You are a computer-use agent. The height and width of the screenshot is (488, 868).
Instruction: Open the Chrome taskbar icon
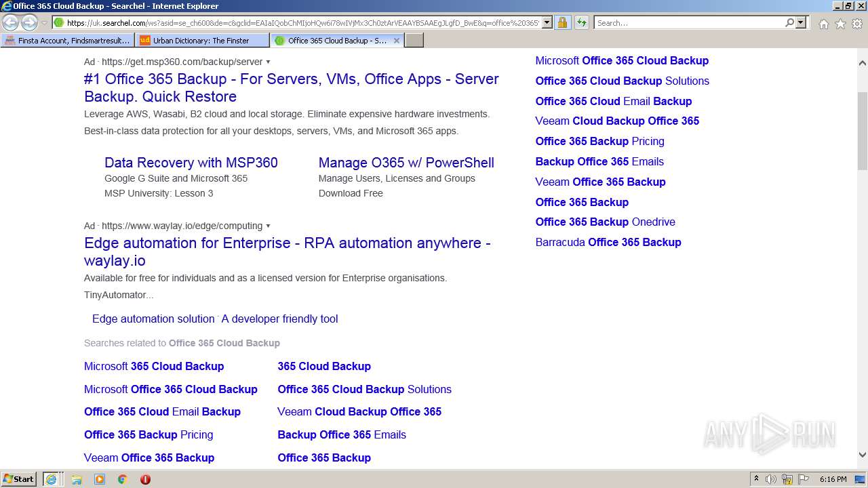pos(123,479)
